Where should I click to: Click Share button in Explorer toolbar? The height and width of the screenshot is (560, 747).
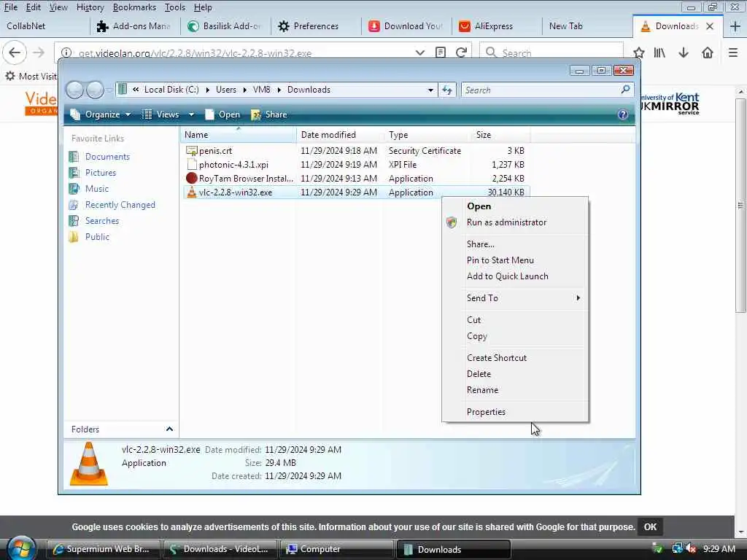[x=268, y=114]
